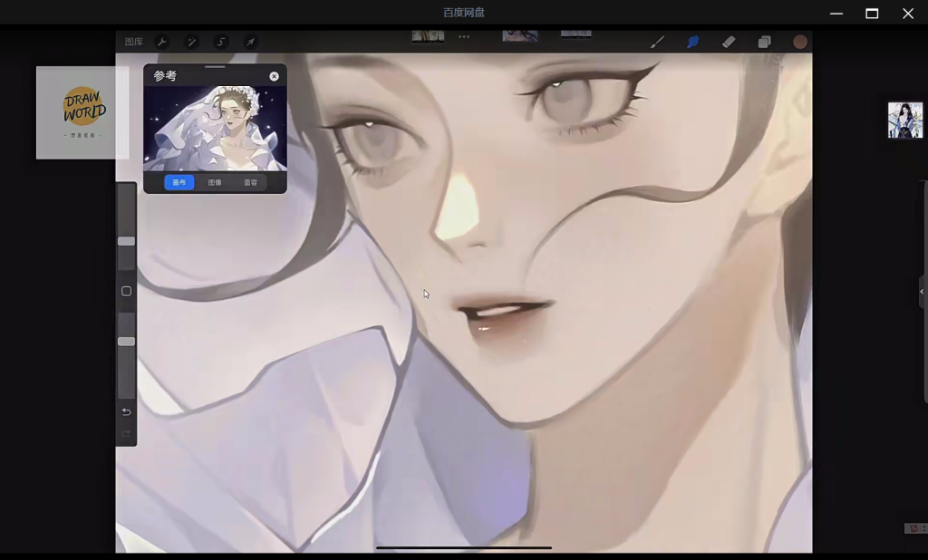Expand the collapsed right side panel arrow
The width and height of the screenshot is (928, 560).
[x=922, y=292]
